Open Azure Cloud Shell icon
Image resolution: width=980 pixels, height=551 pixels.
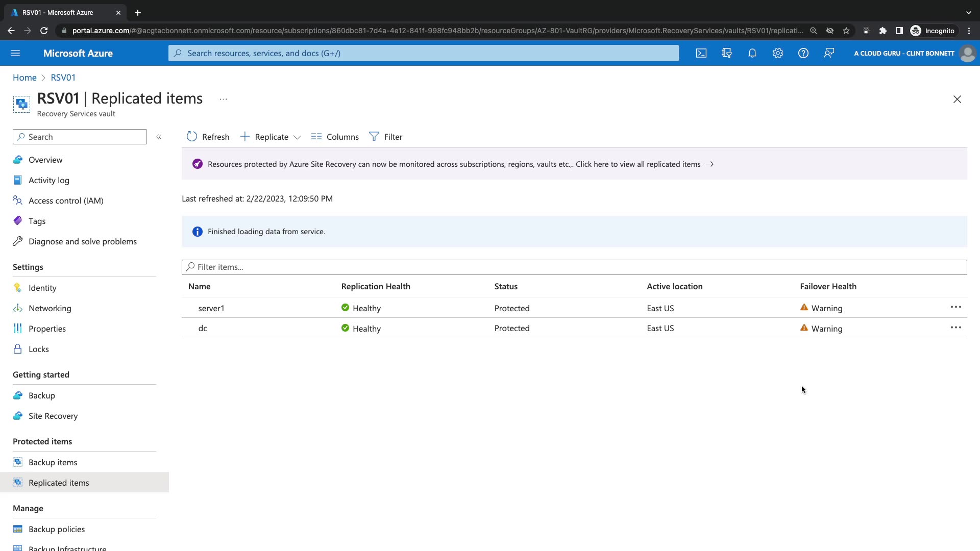point(701,53)
